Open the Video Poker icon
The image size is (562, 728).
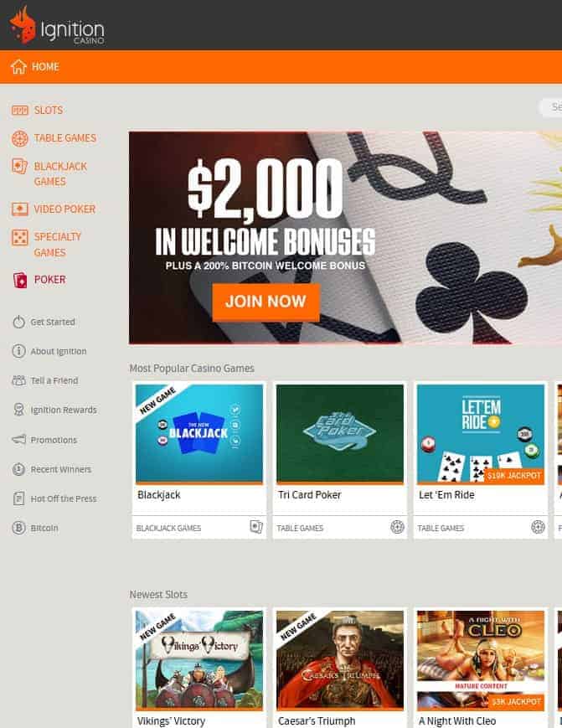click(20, 209)
